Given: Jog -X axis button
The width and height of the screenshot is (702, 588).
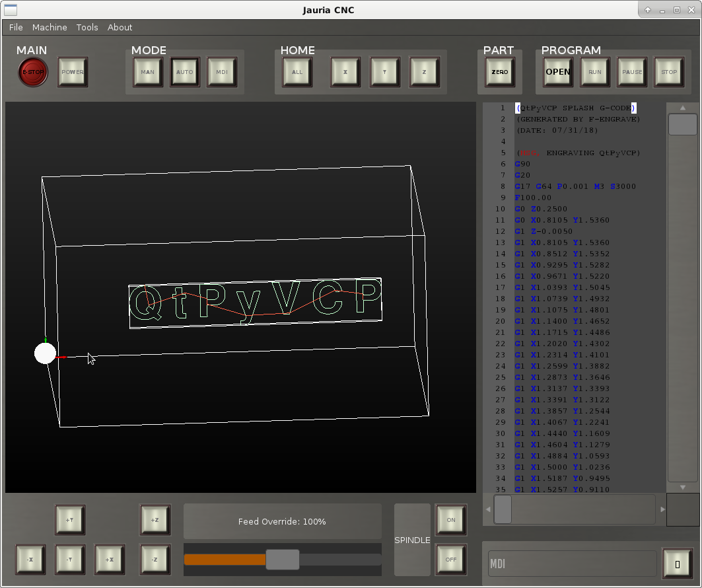Looking at the screenshot, I should point(30,560).
